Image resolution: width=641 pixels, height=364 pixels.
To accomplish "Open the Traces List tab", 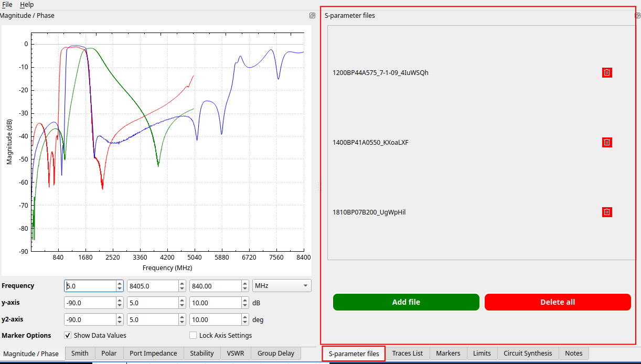I will coord(408,354).
